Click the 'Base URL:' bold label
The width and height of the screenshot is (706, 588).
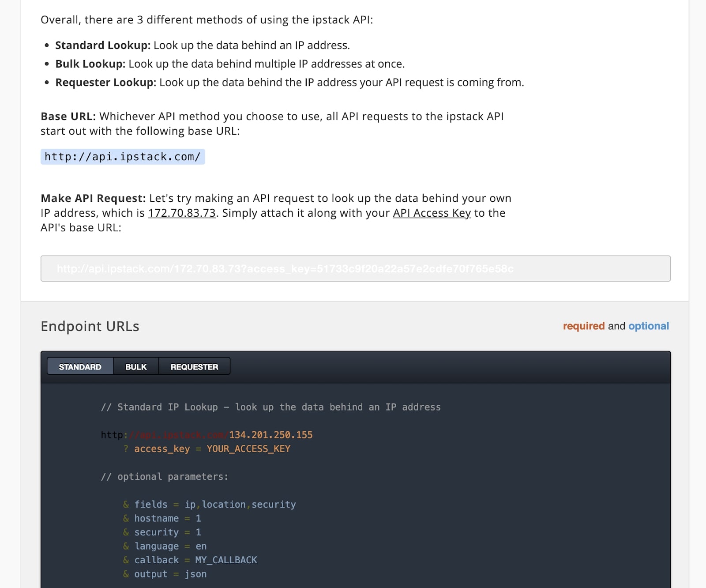pyautogui.click(x=68, y=116)
